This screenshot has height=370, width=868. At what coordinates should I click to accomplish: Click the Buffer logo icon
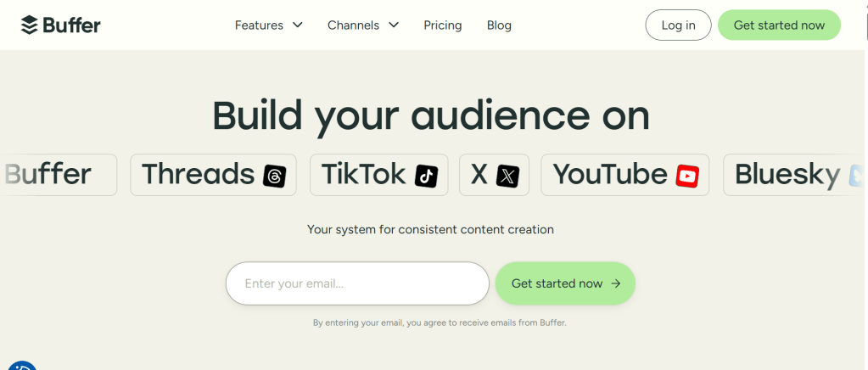click(30, 25)
